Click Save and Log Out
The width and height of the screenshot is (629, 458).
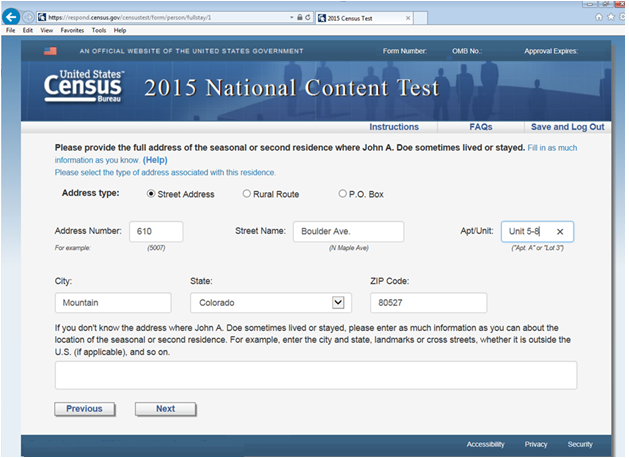coord(567,127)
